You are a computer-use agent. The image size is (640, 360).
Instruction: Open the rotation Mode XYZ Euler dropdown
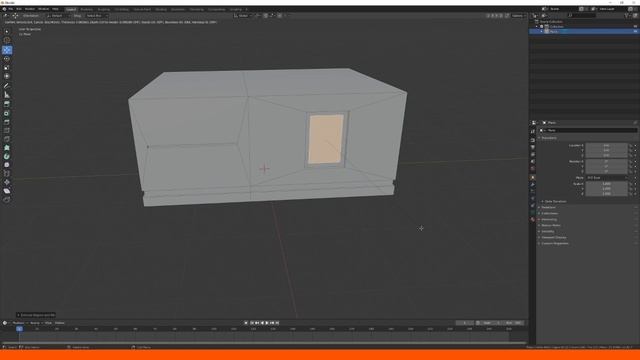click(607, 178)
